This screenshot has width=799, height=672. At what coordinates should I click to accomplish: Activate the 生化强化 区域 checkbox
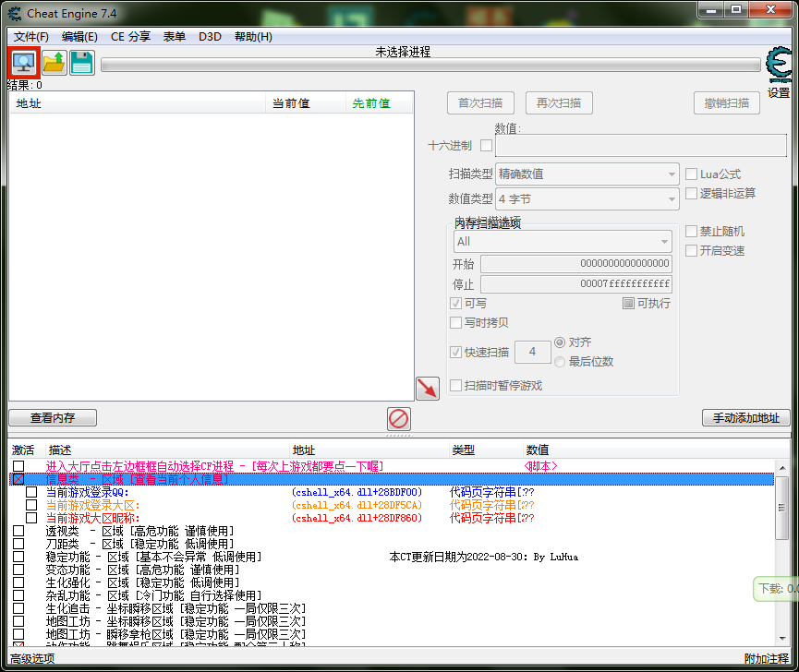point(18,582)
